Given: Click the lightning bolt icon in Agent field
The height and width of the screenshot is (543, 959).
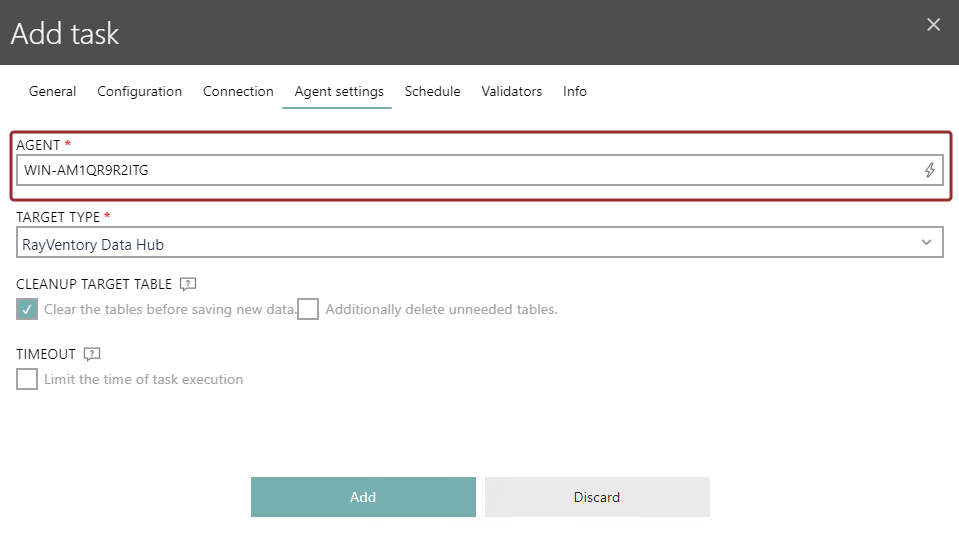Looking at the screenshot, I should [x=930, y=170].
